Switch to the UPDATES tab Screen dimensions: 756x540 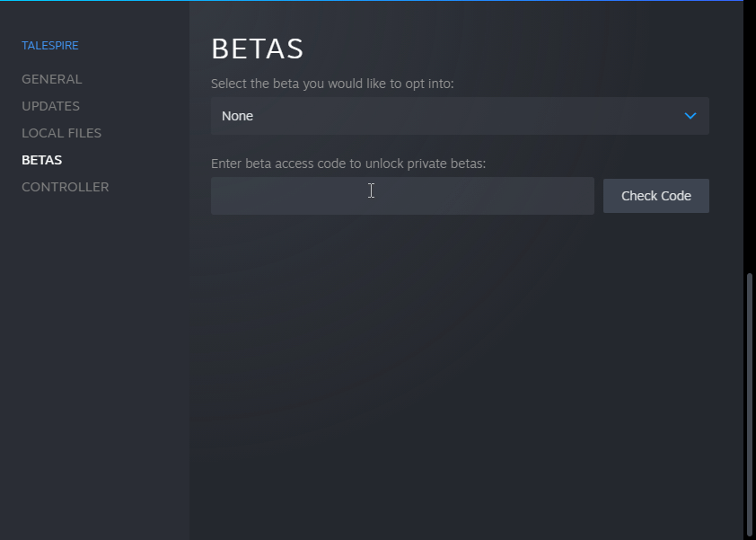(x=50, y=106)
